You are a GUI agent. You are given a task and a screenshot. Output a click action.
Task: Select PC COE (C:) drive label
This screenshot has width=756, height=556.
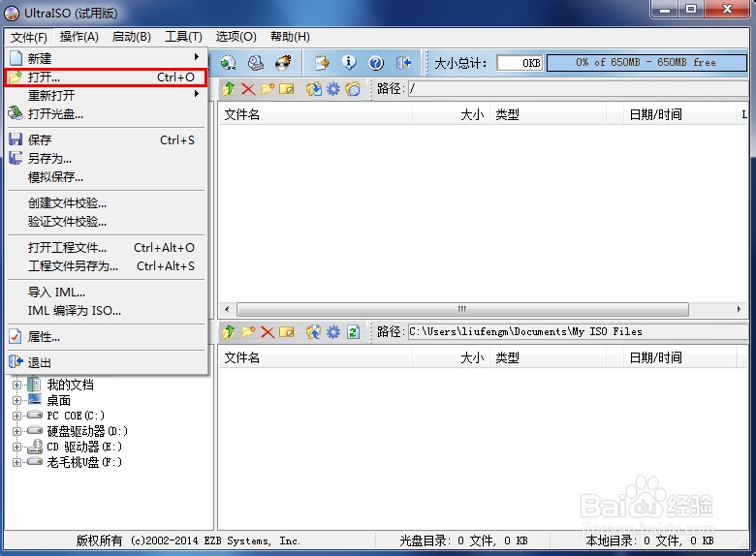tap(76, 416)
